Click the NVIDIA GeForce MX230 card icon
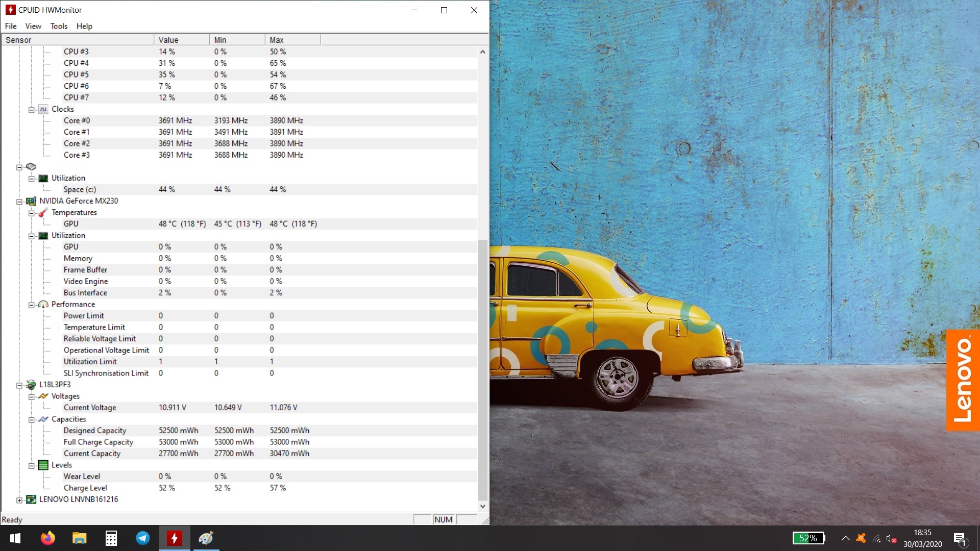This screenshot has width=980, height=551. click(x=31, y=201)
